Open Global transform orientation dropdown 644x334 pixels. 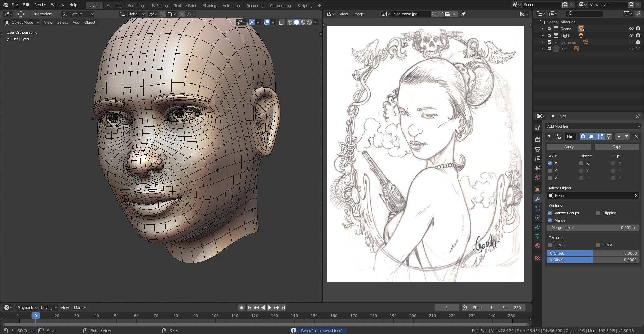point(132,14)
